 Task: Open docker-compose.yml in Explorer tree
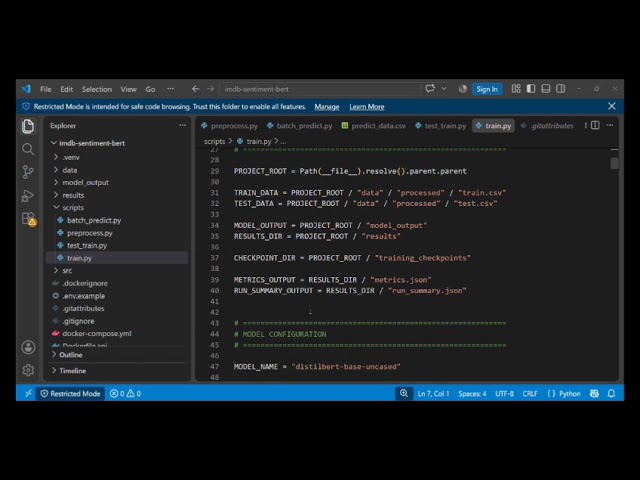pos(97,333)
